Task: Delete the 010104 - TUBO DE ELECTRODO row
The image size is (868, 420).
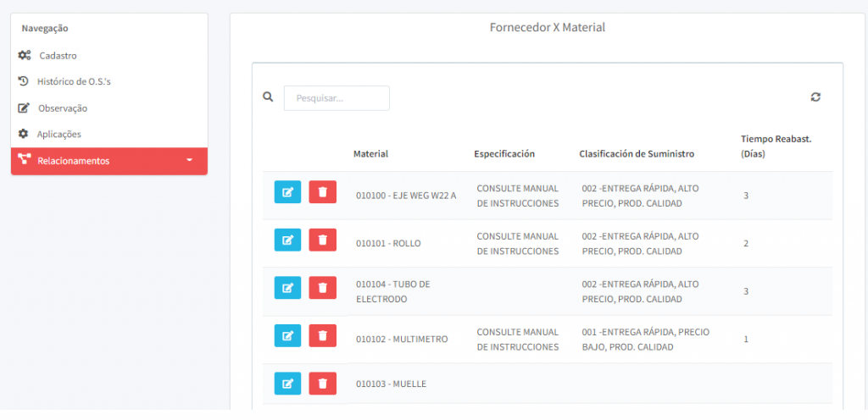Action: pyautogui.click(x=322, y=288)
